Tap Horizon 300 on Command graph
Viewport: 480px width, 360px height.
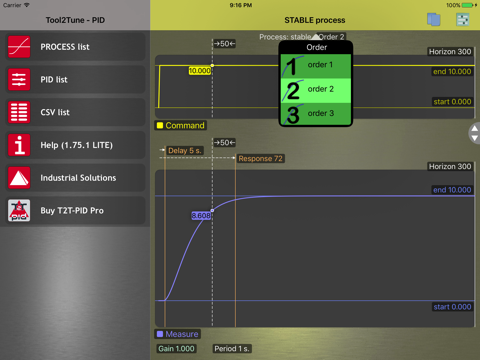tap(450, 52)
